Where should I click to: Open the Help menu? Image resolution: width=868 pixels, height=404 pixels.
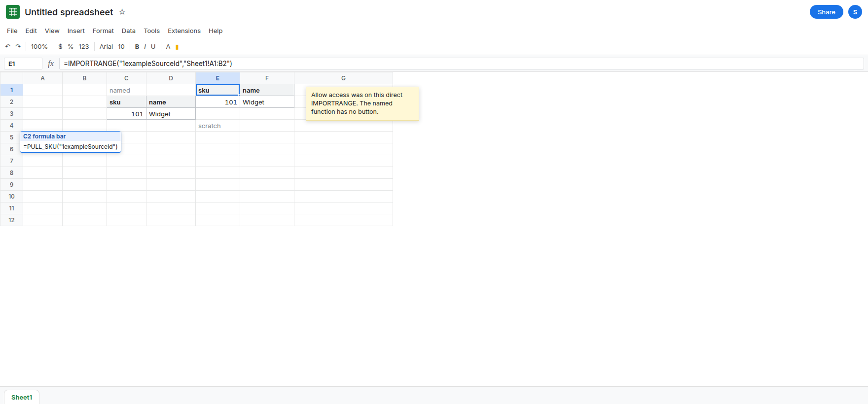216,31
